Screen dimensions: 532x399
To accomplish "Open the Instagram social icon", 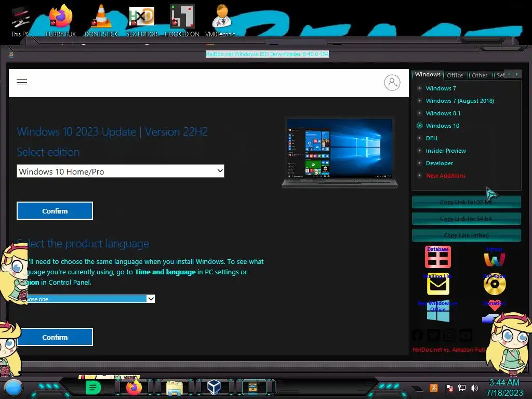I will pyautogui.click(x=449, y=335).
